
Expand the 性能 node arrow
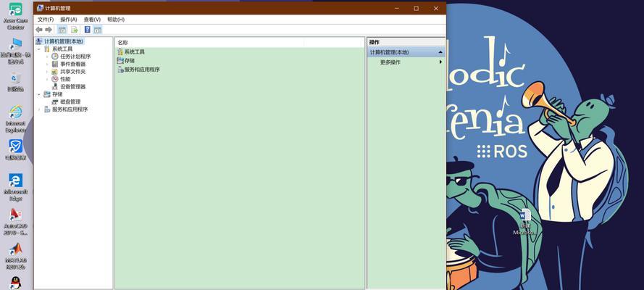point(47,79)
